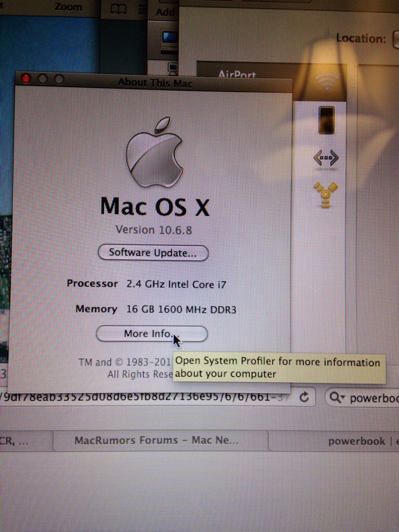Image resolution: width=399 pixels, height=532 pixels.
Task: Click the More Info button
Action: coord(152,334)
